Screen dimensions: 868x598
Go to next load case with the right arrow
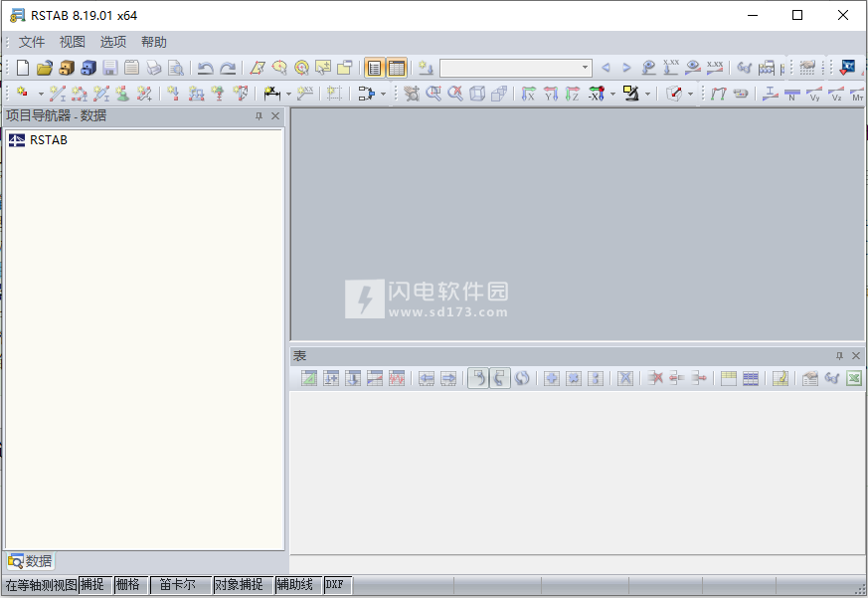coord(626,68)
